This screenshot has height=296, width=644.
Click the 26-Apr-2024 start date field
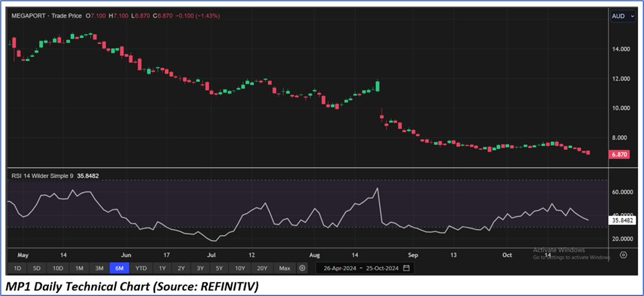pos(339,268)
